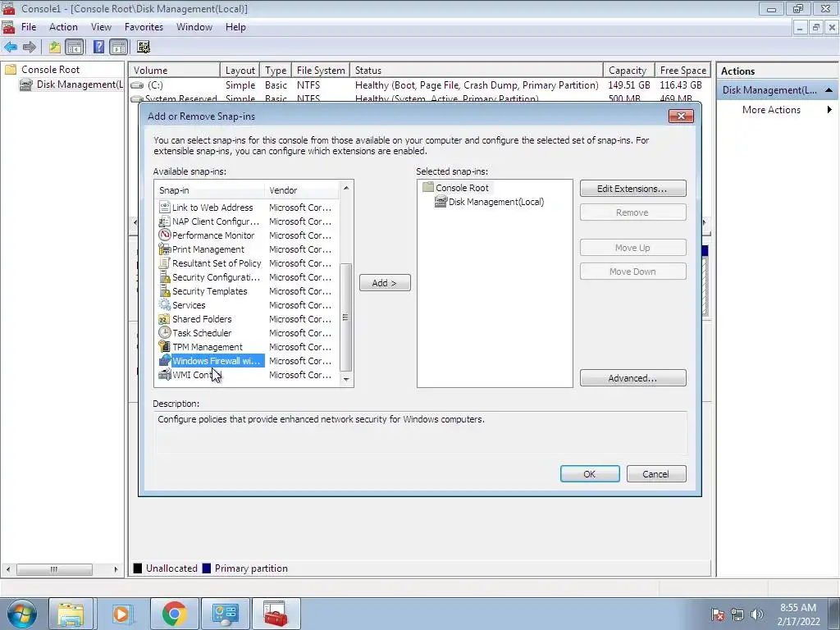
Task: Click the Add > button
Action: (x=385, y=283)
